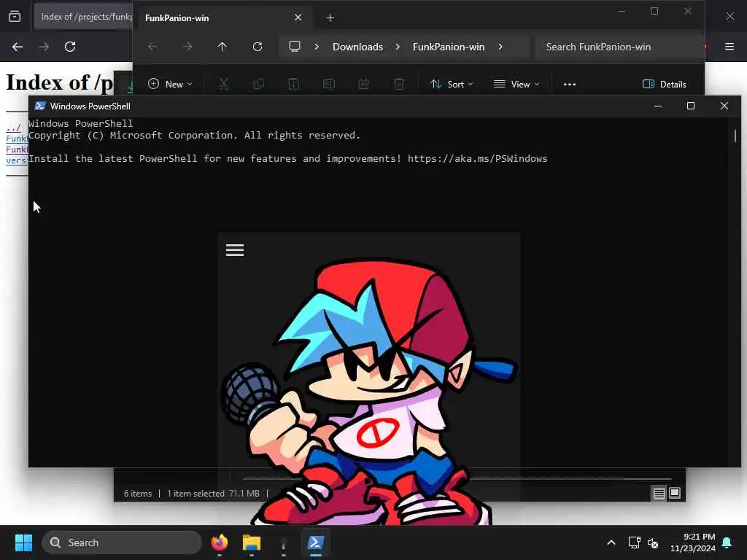Click the Copy icon in File Explorer toolbar
This screenshot has height=560, width=747.
click(259, 85)
